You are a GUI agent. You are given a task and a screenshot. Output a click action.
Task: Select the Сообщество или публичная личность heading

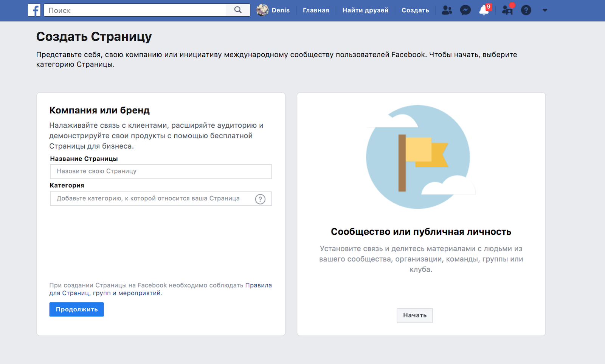pyautogui.click(x=421, y=232)
